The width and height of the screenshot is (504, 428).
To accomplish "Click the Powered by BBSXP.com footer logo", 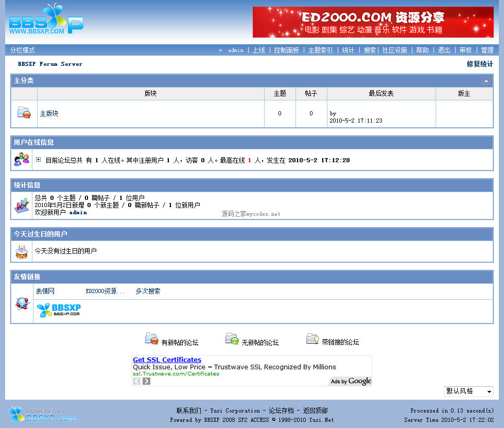I will coord(42,415).
